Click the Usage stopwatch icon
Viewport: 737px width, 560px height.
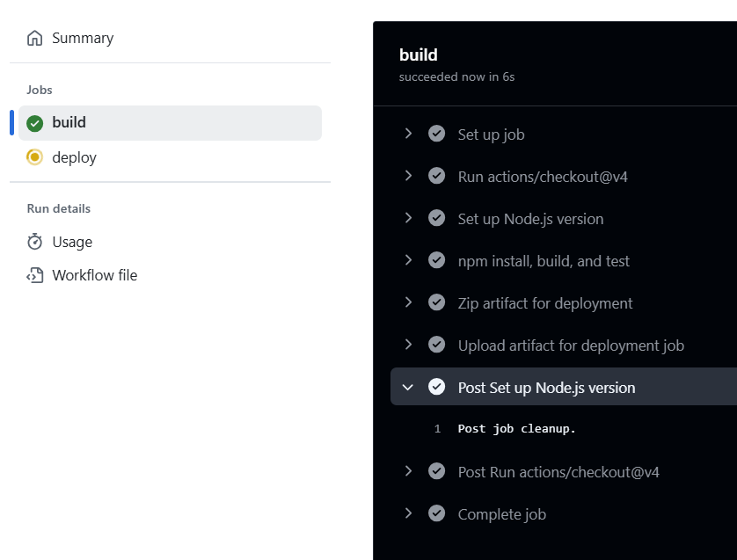pos(35,242)
